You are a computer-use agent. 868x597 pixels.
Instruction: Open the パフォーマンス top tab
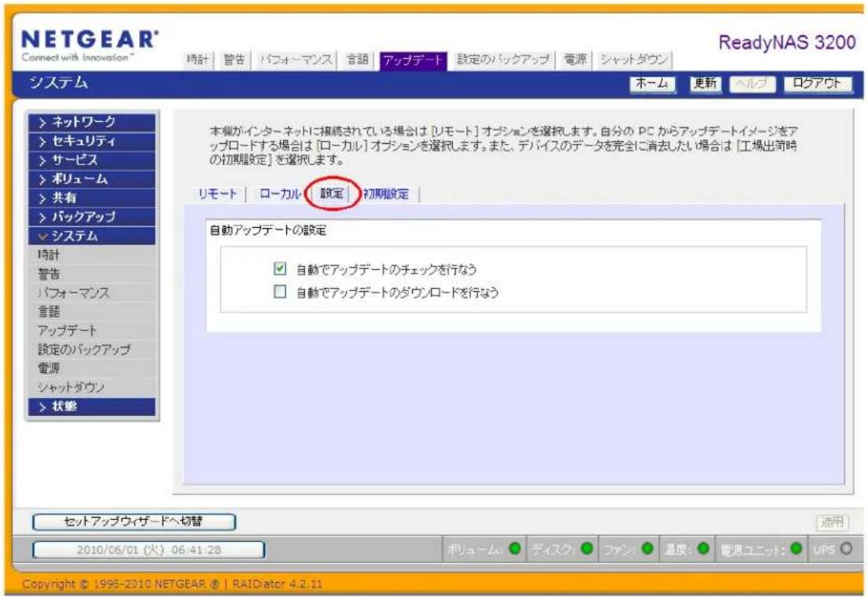pos(296,60)
